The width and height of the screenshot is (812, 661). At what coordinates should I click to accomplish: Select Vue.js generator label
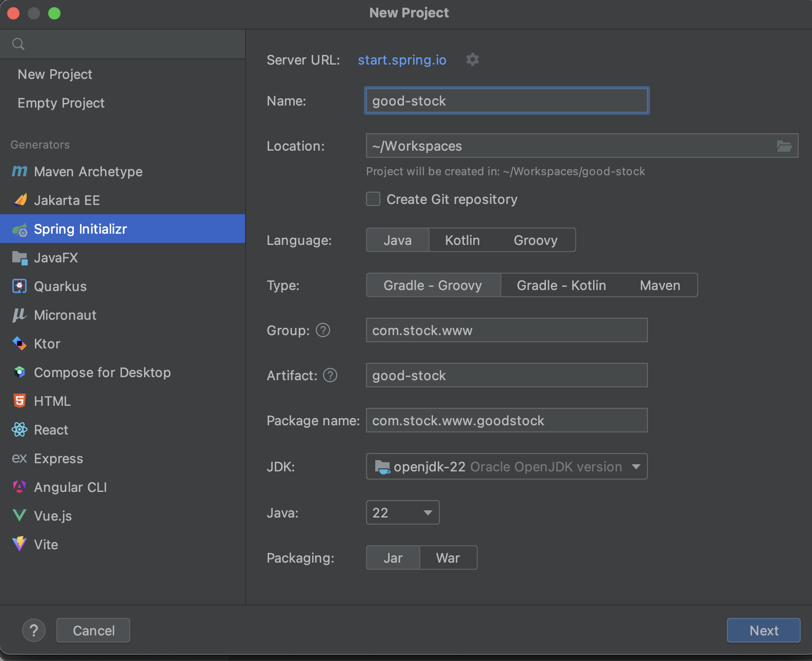(53, 516)
